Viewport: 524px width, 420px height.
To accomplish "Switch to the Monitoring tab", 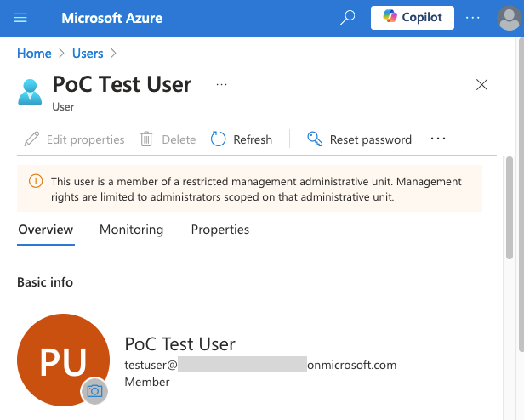I will point(131,230).
